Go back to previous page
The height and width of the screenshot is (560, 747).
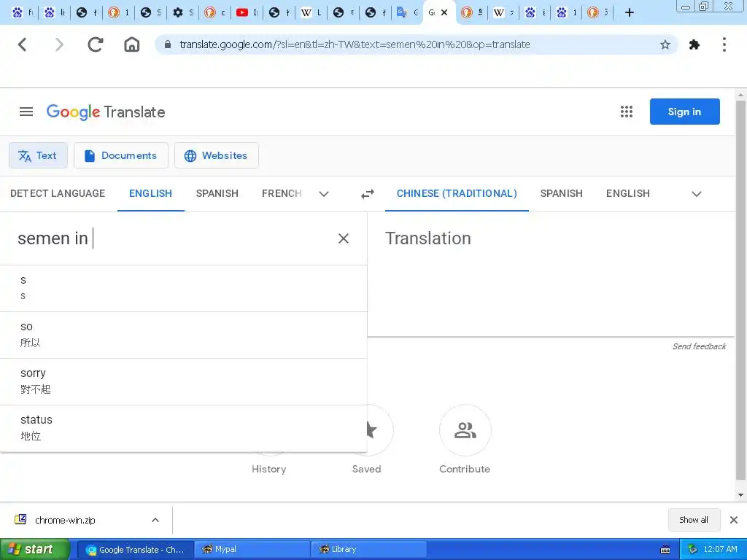tap(23, 44)
